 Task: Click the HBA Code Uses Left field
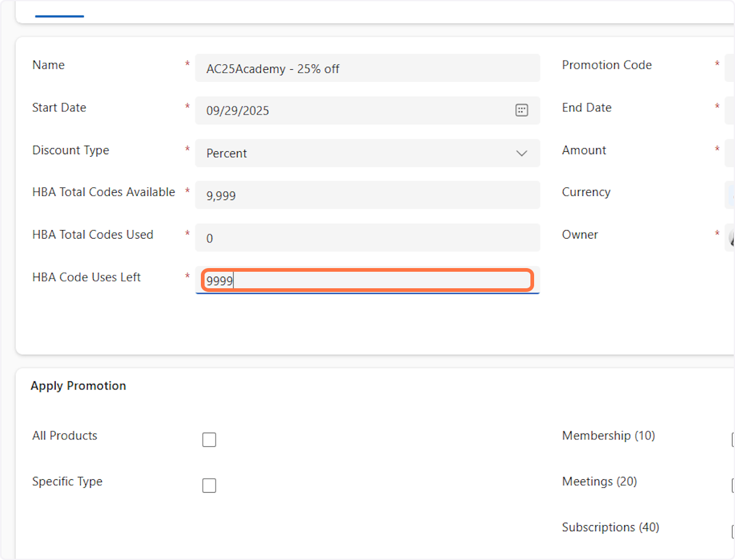coord(367,281)
